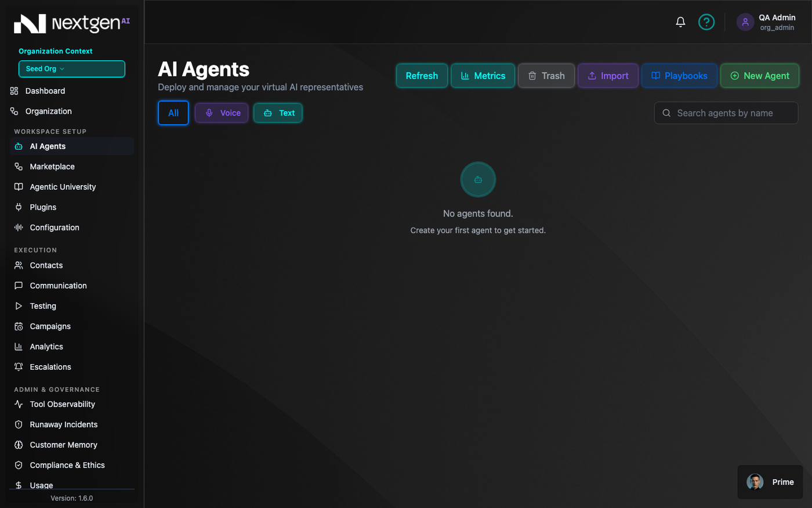The image size is (812, 508).
Task: Click the Escalations alarm bell icon
Action: (x=19, y=367)
